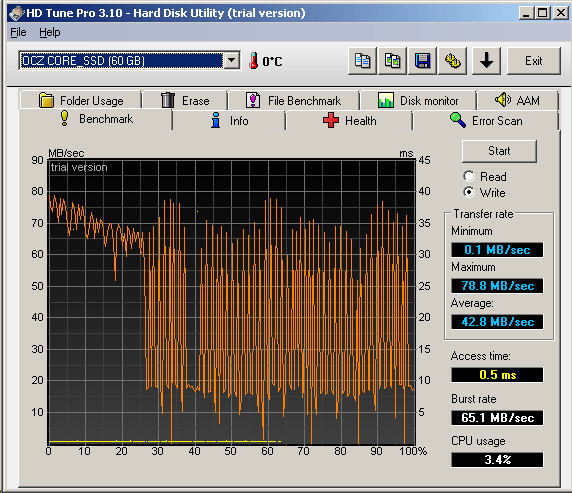
Task: Open the File Benchmark tab
Action: [294, 100]
